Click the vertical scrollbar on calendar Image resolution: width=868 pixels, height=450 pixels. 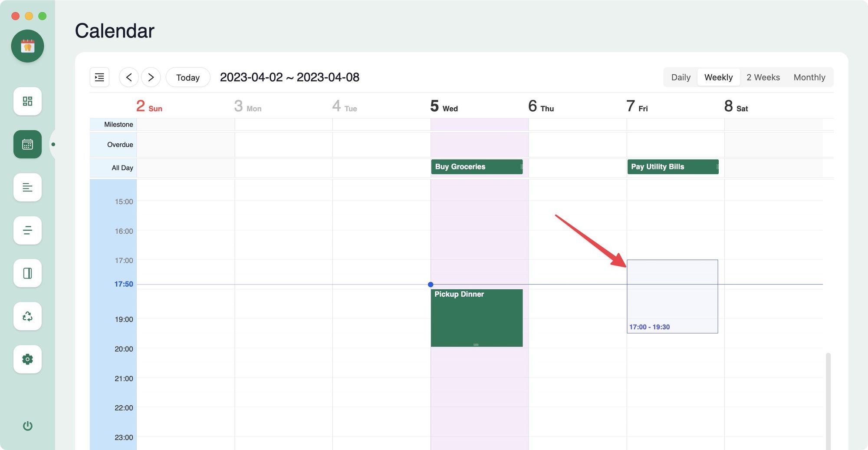[828, 400]
